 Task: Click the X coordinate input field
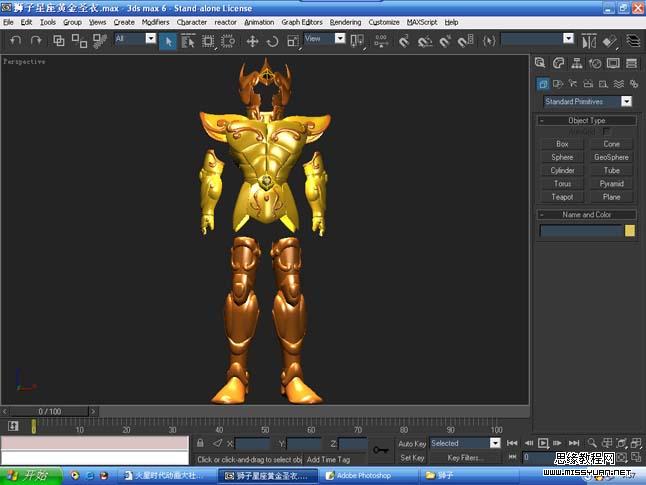[x=252, y=443]
